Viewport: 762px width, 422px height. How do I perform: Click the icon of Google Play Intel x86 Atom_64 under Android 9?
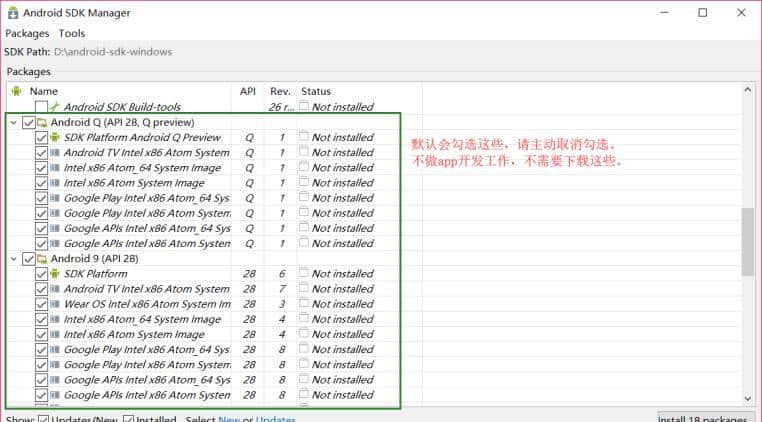click(54, 349)
